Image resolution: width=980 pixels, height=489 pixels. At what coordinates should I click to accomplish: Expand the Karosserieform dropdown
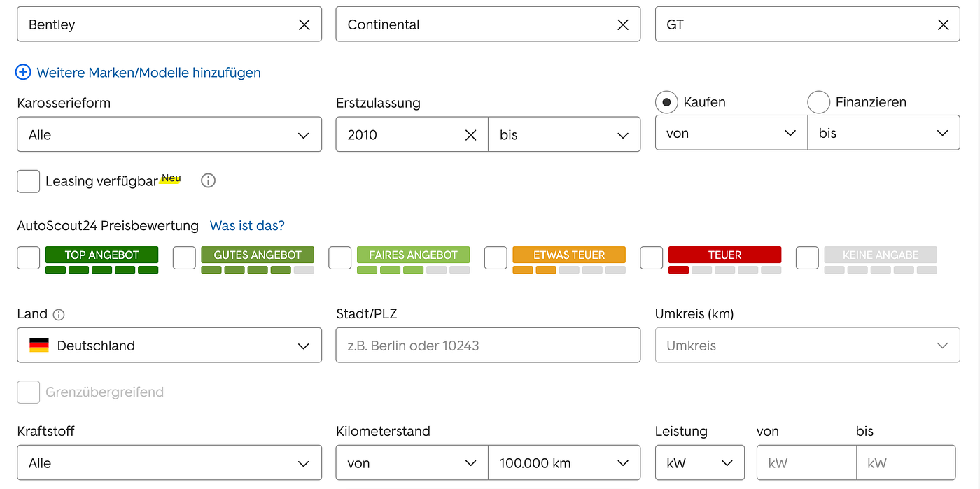coord(169,134)
